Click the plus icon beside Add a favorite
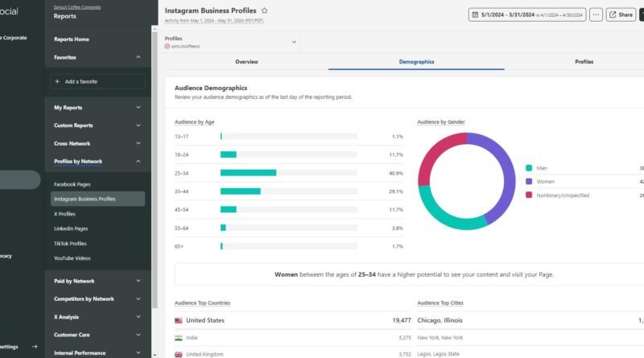Viewport: 644px width, 358px height. (56, 81)
